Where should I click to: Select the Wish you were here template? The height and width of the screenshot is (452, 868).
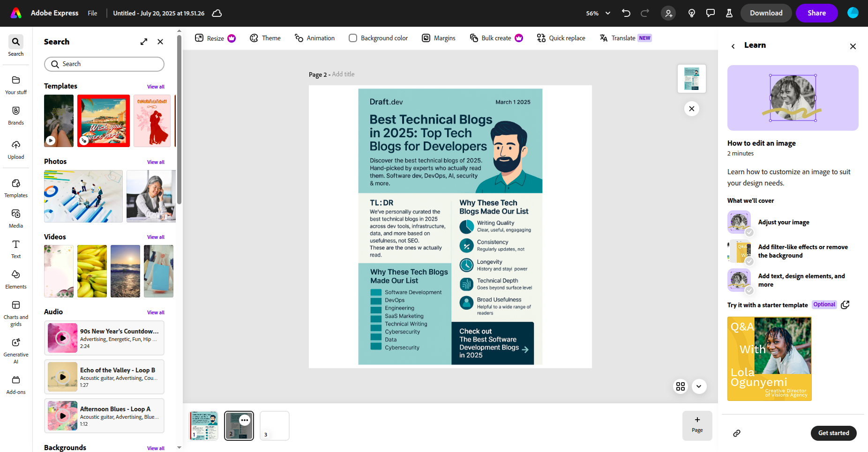(x=104, y=121)
